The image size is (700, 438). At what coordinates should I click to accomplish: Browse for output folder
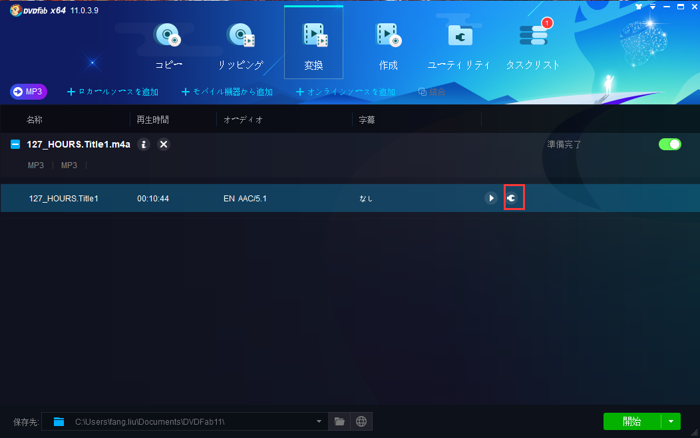(x=339, y=421)
